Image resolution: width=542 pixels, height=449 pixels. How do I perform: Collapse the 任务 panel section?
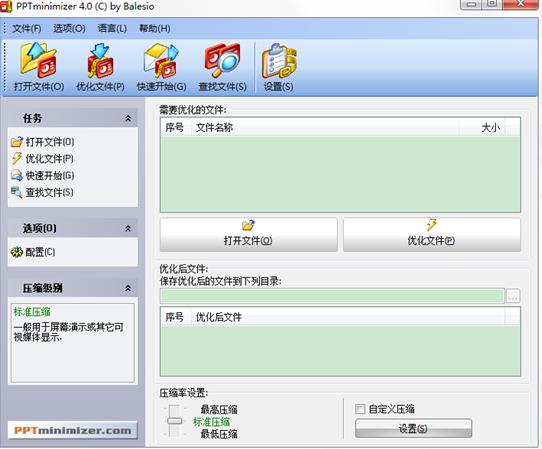click(x=128, y=119)
